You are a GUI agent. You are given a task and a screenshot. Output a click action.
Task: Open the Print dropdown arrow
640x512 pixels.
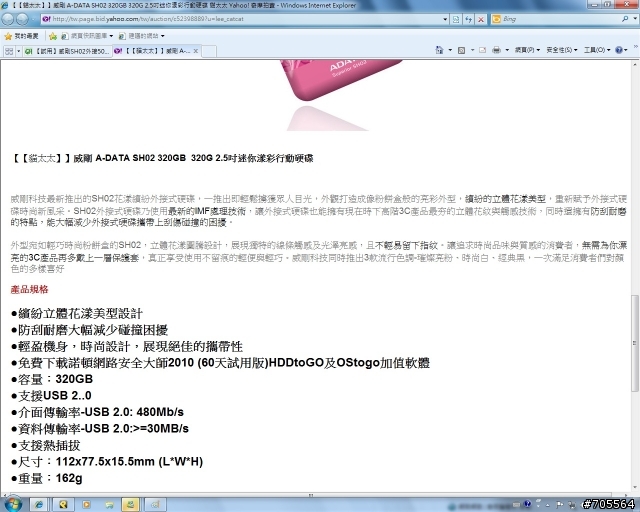[507, 50]
